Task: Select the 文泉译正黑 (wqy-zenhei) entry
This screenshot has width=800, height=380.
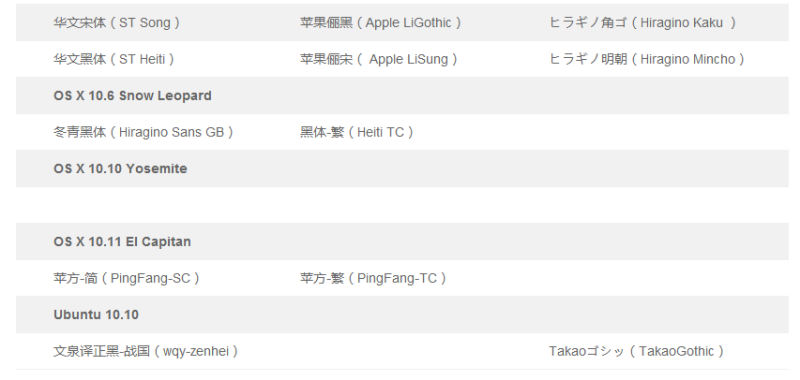Action: [x=145, y=351]
